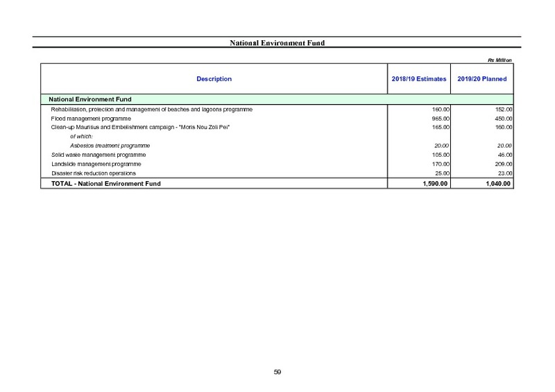Select the 965.00 flood management estimate
This screenshot has width=555, height=392.
441,119
